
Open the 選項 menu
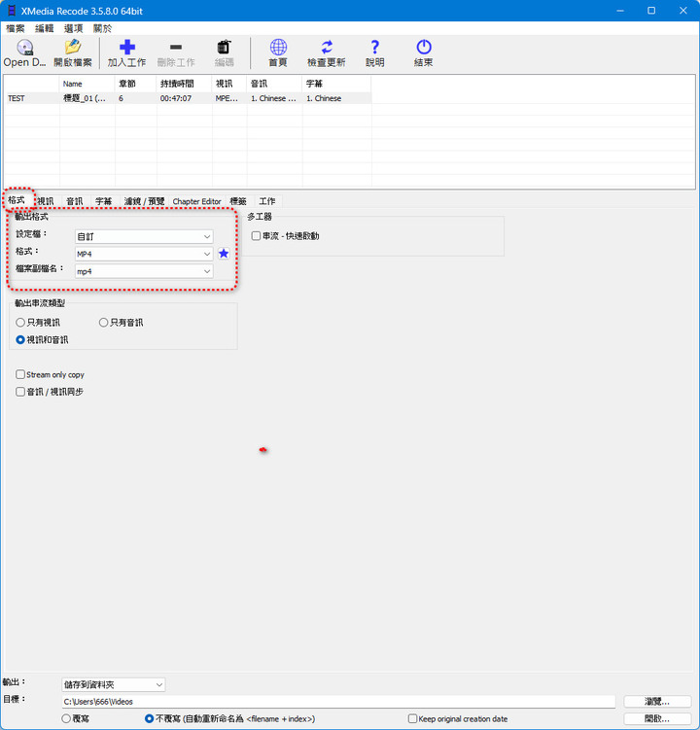coord(73,28)
